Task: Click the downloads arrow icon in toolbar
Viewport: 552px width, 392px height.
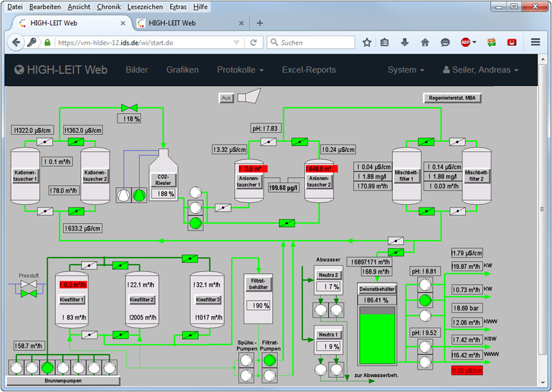Action: coord(405,42)
